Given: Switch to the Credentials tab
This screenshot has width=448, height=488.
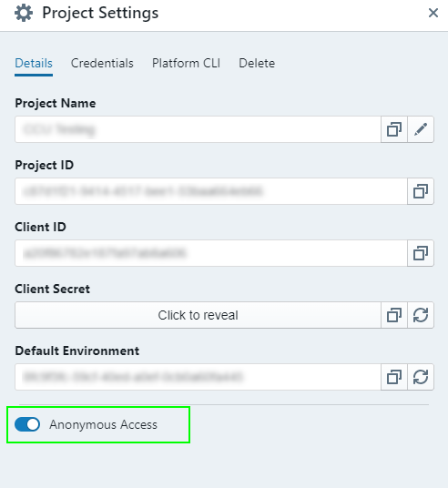Looking at the screenshot, I should [102, 63].
